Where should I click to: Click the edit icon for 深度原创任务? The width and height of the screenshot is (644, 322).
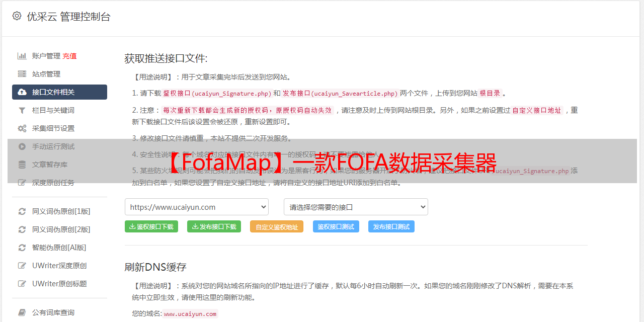click(x=22, y=183)
